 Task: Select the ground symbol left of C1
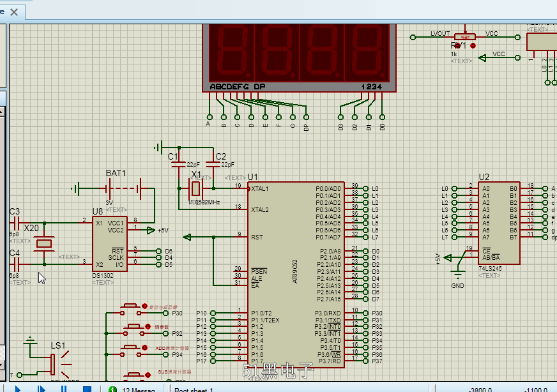click(158, 147)
